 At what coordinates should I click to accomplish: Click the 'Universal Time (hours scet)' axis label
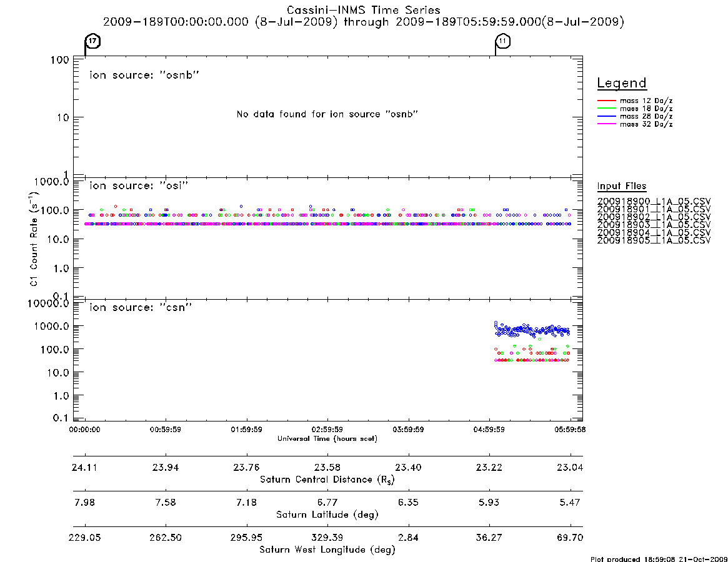(327, 438)
